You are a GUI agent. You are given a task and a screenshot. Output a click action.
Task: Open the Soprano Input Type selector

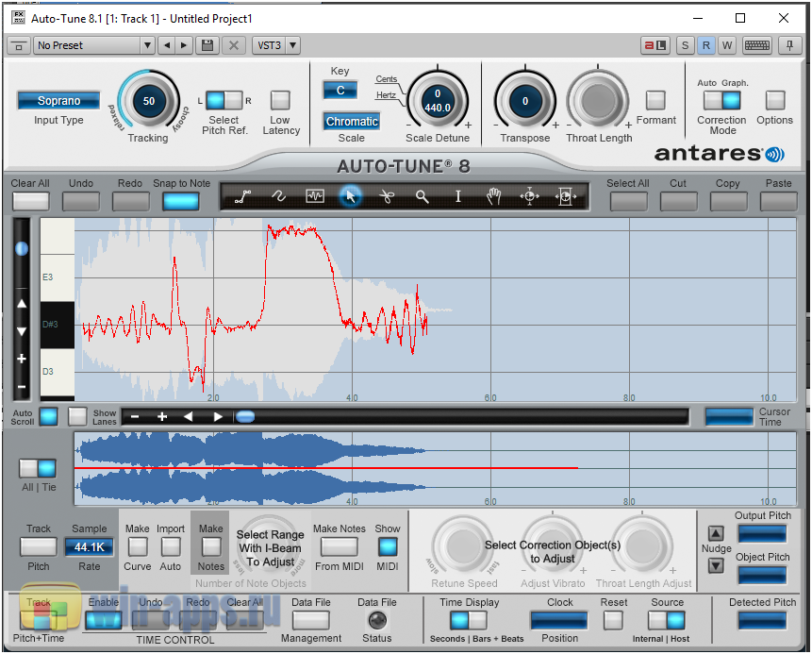[x=58, y=101]
